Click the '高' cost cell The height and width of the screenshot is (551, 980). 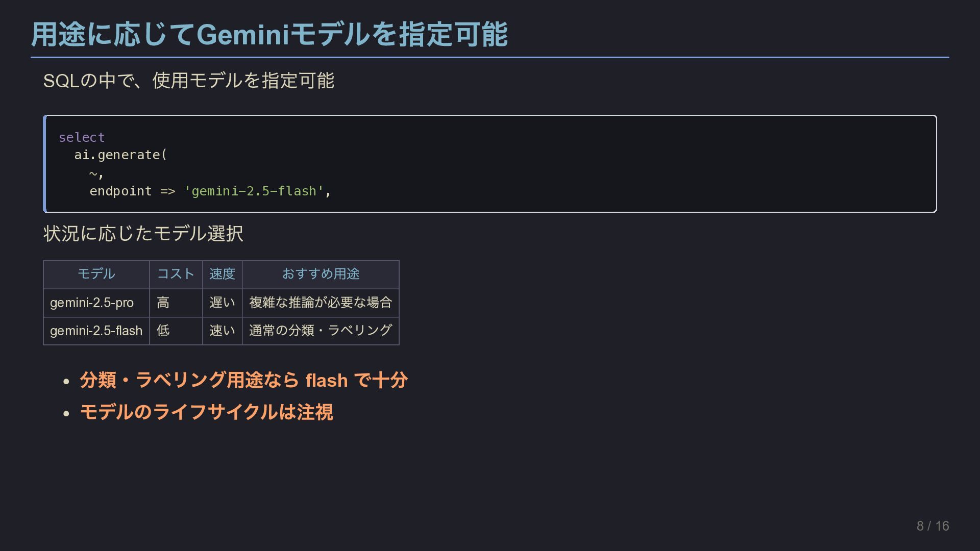pyautogui.click(x=163, y=303)
